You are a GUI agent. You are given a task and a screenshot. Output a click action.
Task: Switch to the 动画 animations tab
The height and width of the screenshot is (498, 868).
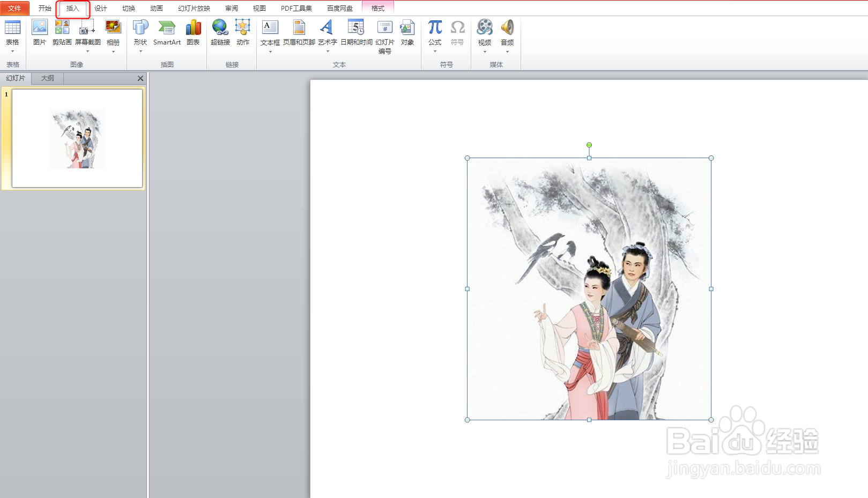pyautogui.click(x=157, y=8)
